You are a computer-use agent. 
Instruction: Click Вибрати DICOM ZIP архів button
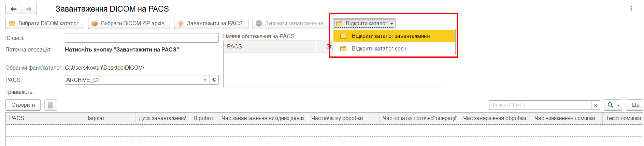click(x=129, y=24)
